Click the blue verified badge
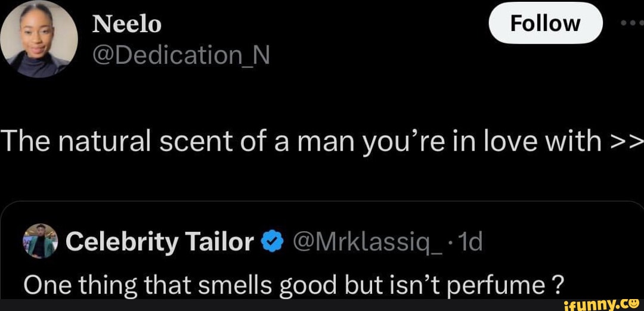644x311 pixels. pos(271,242)
